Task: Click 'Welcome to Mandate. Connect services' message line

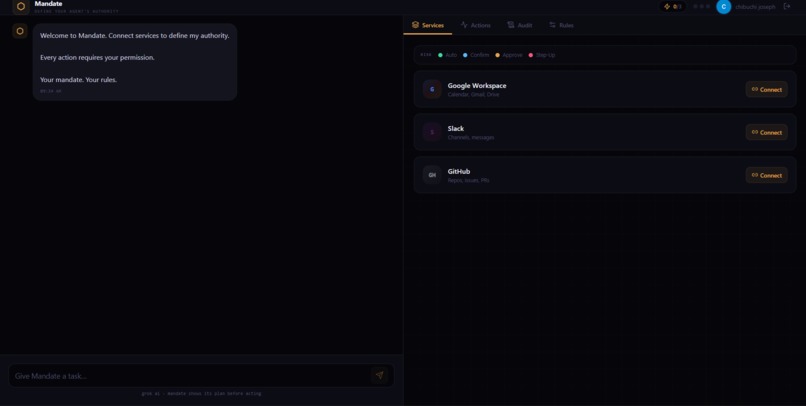Action: 135,35
